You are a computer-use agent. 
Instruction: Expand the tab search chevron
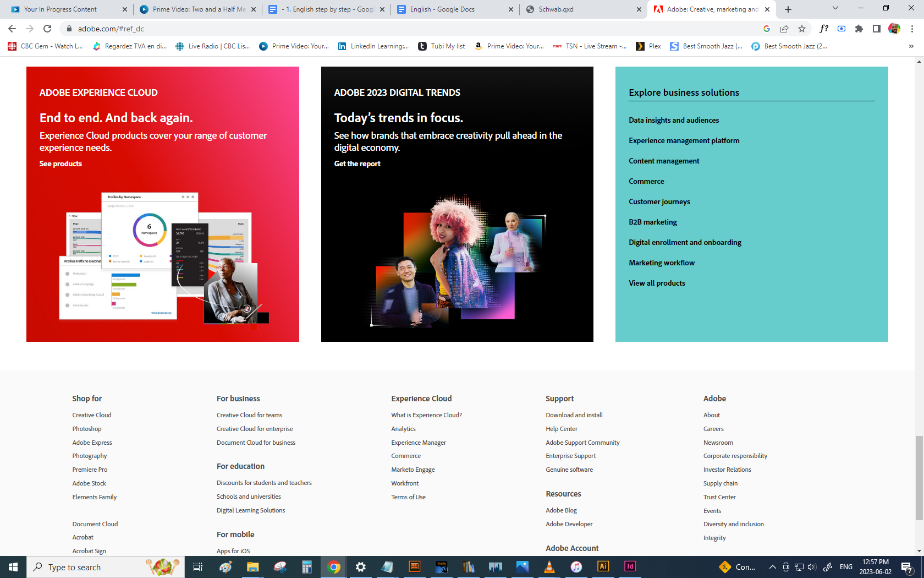[835, 8]
